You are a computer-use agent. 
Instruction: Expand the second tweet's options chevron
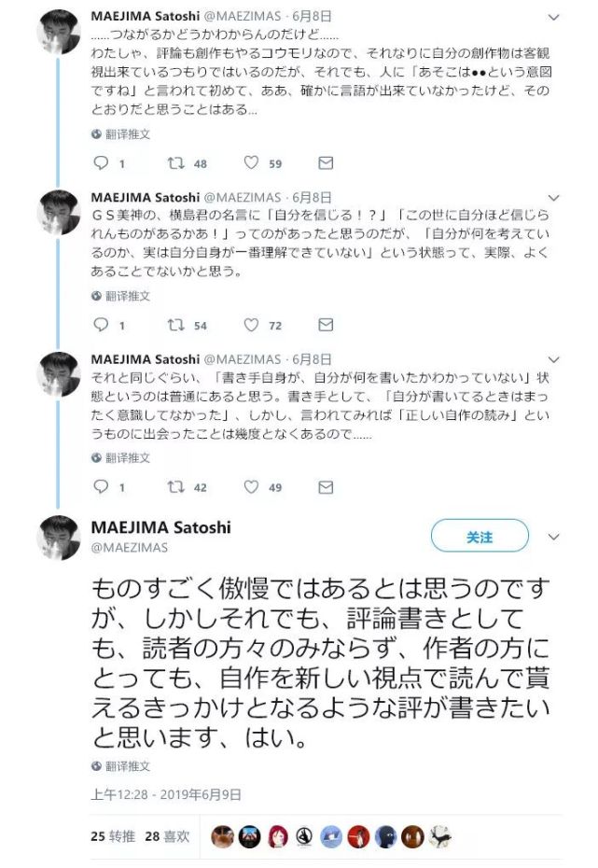tap(553, 198)
